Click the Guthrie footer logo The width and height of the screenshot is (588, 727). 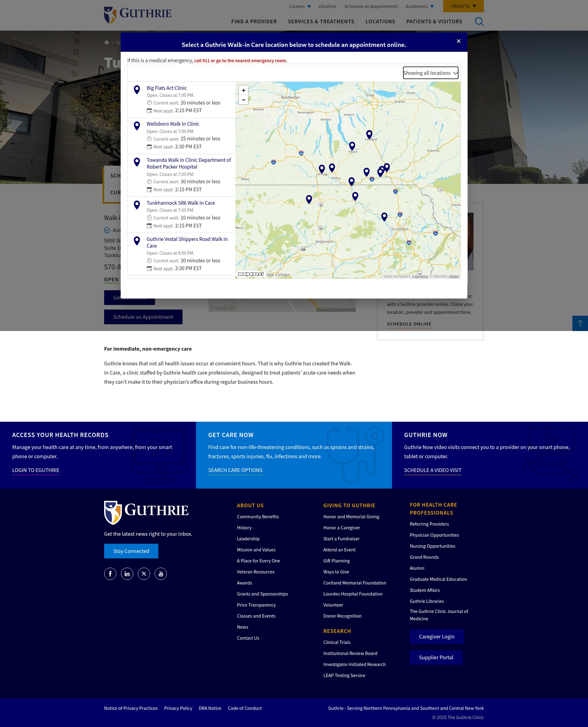[x=146, y=512]
